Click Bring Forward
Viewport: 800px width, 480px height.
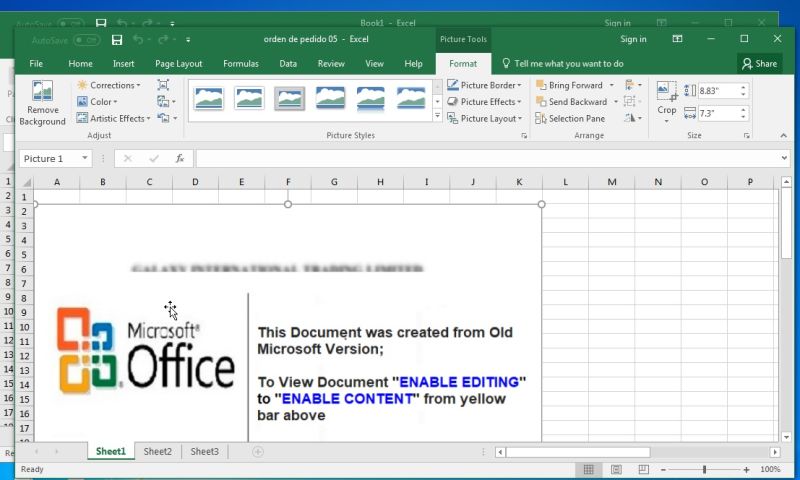click(x=569, y=85)
